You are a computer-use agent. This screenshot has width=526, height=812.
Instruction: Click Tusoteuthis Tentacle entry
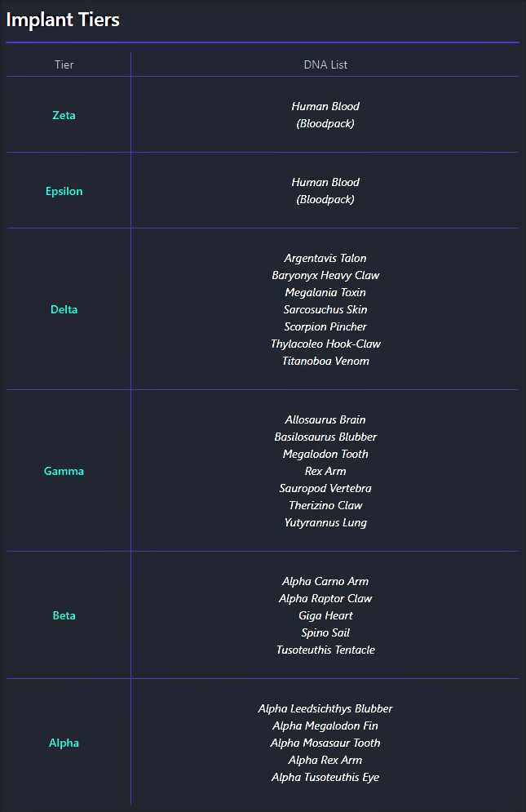[325, 650]
